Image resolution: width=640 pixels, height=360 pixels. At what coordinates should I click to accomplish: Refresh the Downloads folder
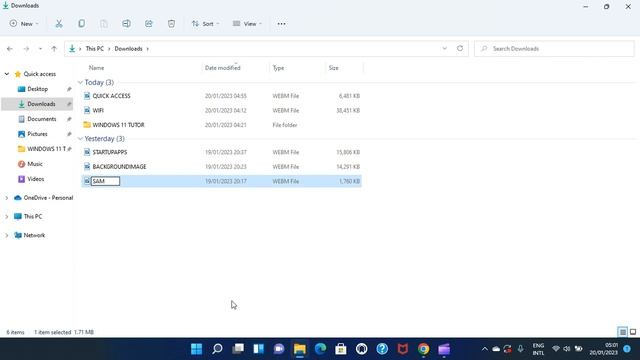pos(460,49)
